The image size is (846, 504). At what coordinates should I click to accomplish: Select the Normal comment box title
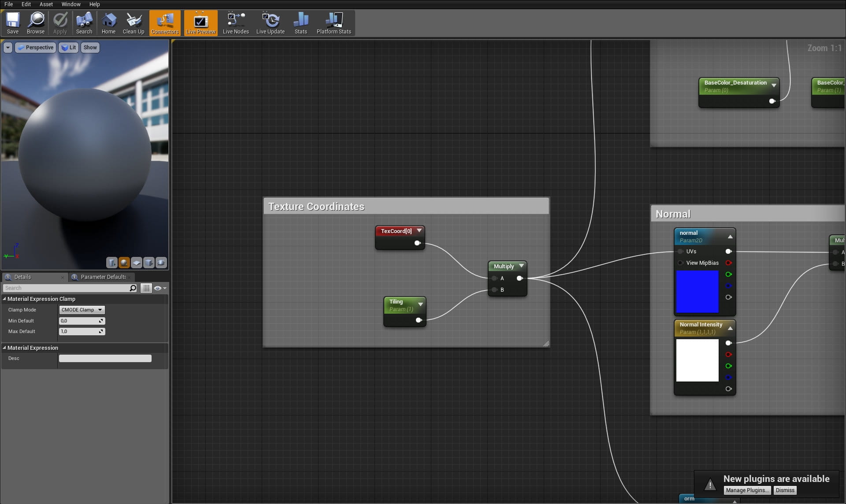coord(673,214)
